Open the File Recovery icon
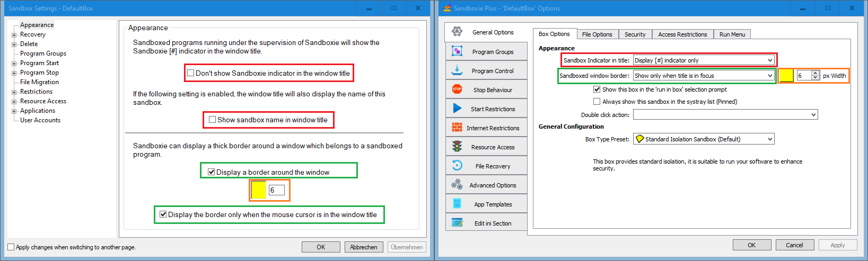 click(x=457, y=165)
